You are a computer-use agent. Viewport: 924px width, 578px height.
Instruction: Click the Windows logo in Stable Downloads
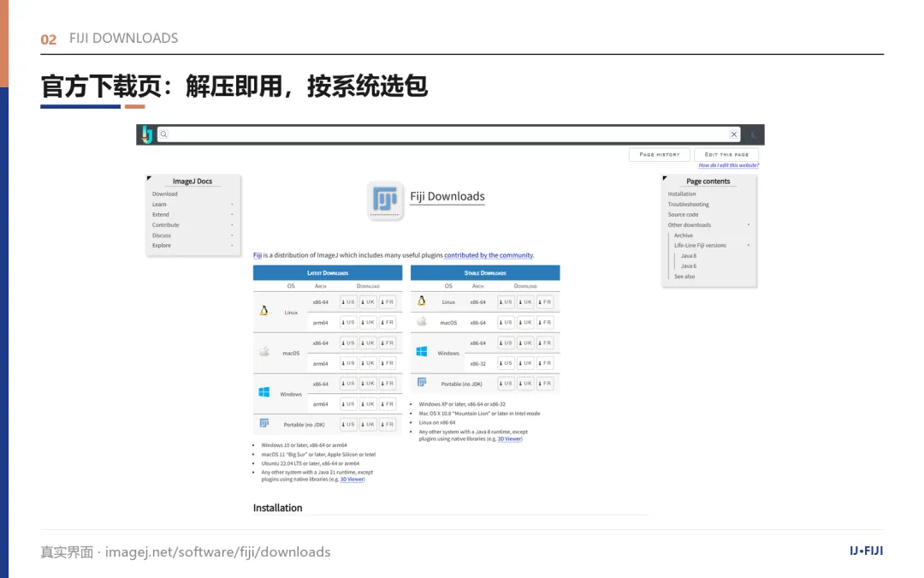421,352
